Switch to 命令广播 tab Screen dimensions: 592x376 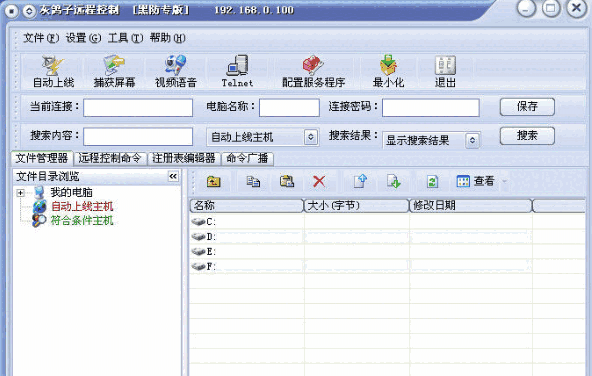[247, 158]
